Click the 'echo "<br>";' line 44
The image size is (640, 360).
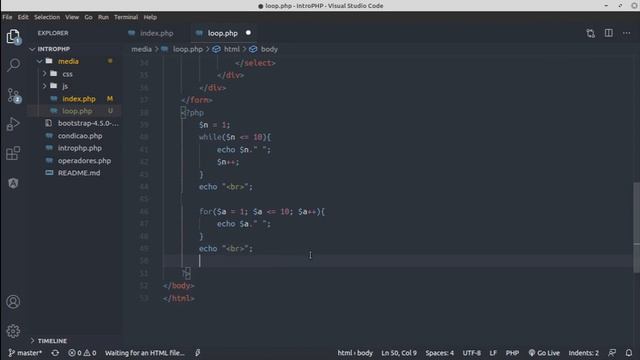(x=226, y=187)
